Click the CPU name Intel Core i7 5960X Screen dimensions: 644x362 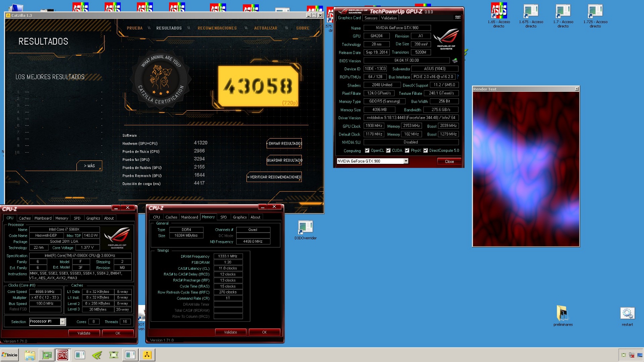[64, 229]
